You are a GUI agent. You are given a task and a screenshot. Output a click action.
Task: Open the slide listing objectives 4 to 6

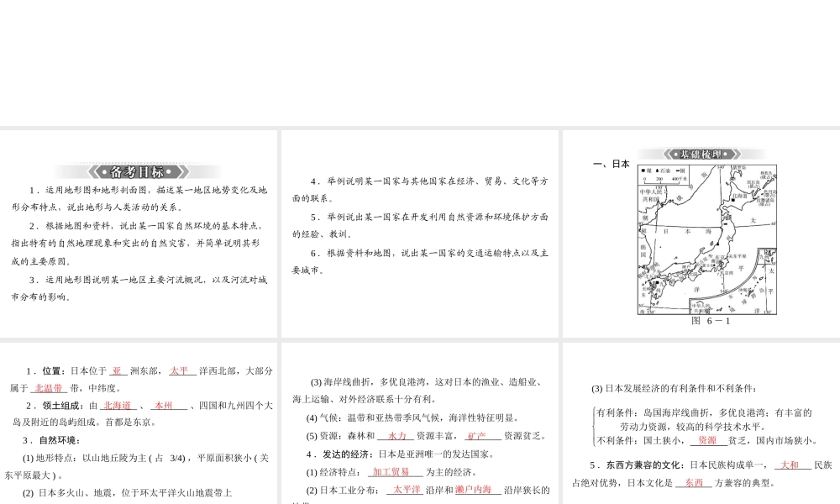(x=420, y=234)
